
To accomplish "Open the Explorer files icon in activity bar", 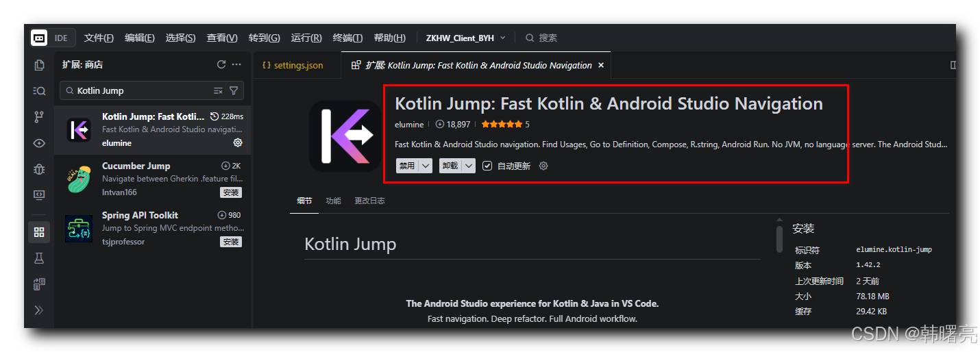I will tap(39, 65).
